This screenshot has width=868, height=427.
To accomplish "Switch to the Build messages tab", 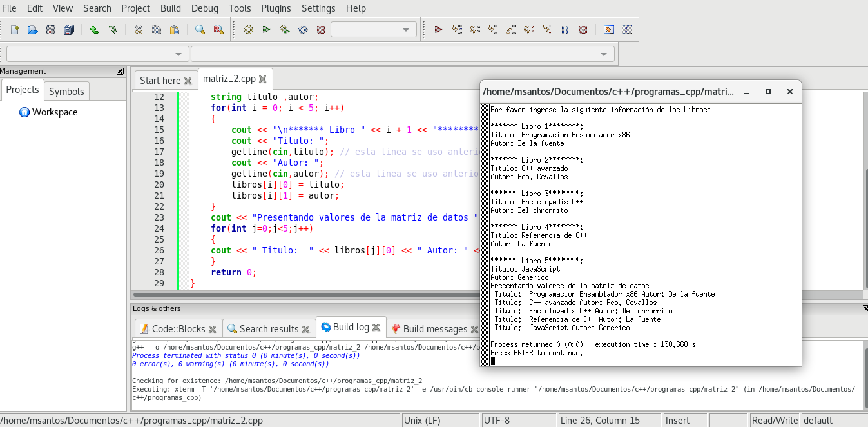I will (x=434, y=329).
